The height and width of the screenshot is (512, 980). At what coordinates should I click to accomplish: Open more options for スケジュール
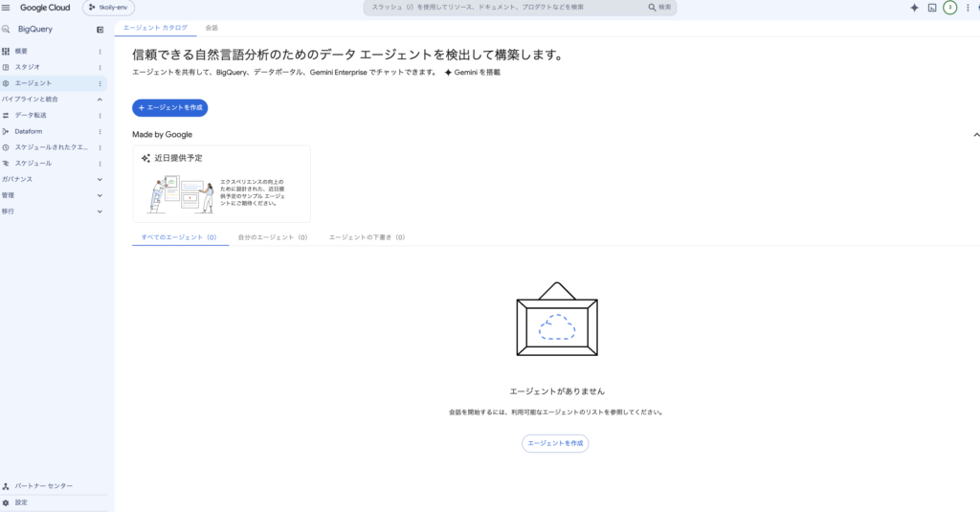click(x=100, y=163)
